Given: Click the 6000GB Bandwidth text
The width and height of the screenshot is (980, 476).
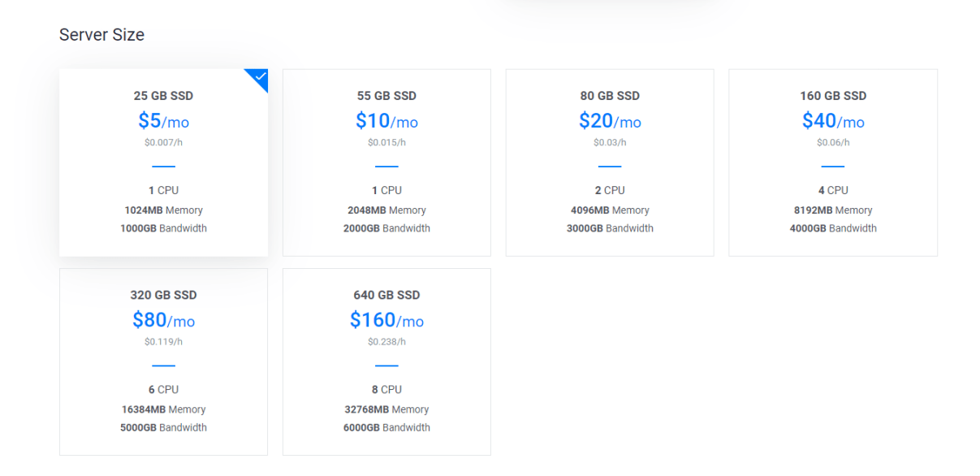Looking at the screenshot, I should [x=386, y=428].
